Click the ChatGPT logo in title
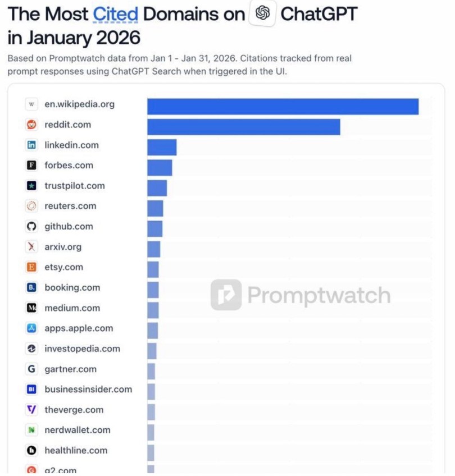 click(262, 15)
